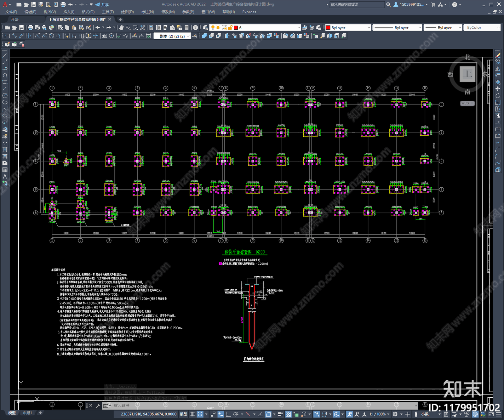Image resolution: width=504 pixels, height=420 pixels.
Task: Open the first ByLayer linetype dropdown
Action: tap(398, 28)
